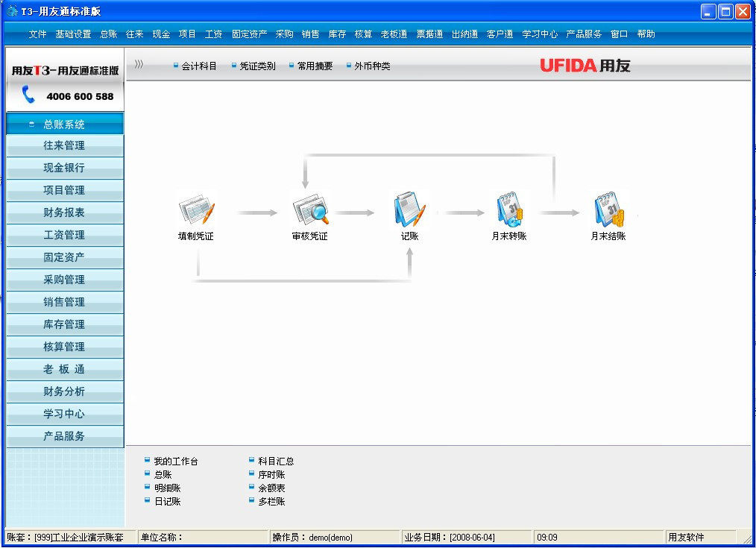The width and height of the screenshot is (756, 548).
Task: Open the 工资 menu
Action: [x=213, y=34]
